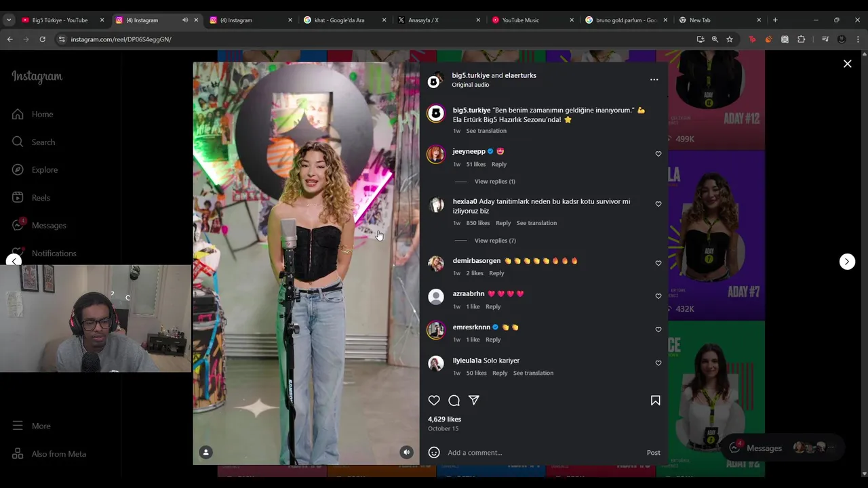Screen dimensions: 868x488
Task: Switch to the New Tab tab
Action: tap(700, 20)
